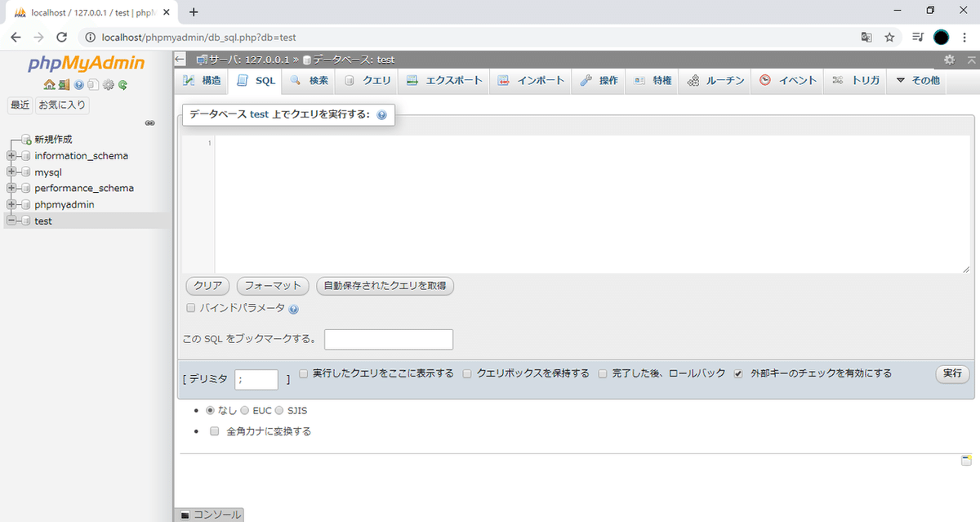
Task: Open その他 dropdown menu
Action: [x=917, y=80]
